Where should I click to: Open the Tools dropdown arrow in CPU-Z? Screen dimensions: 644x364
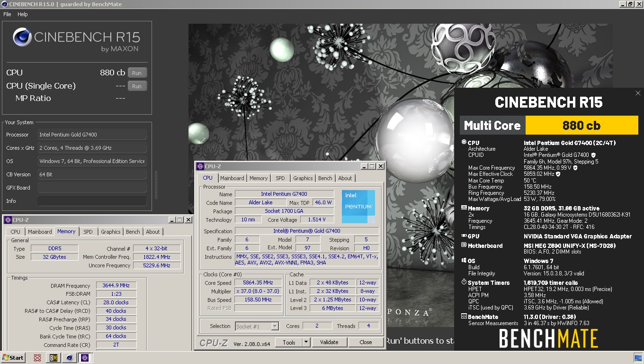[306, 342]
